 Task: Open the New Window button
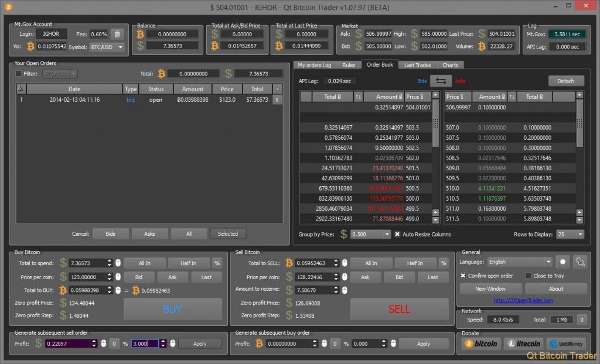pyautogui.click(x=490, y=289)
